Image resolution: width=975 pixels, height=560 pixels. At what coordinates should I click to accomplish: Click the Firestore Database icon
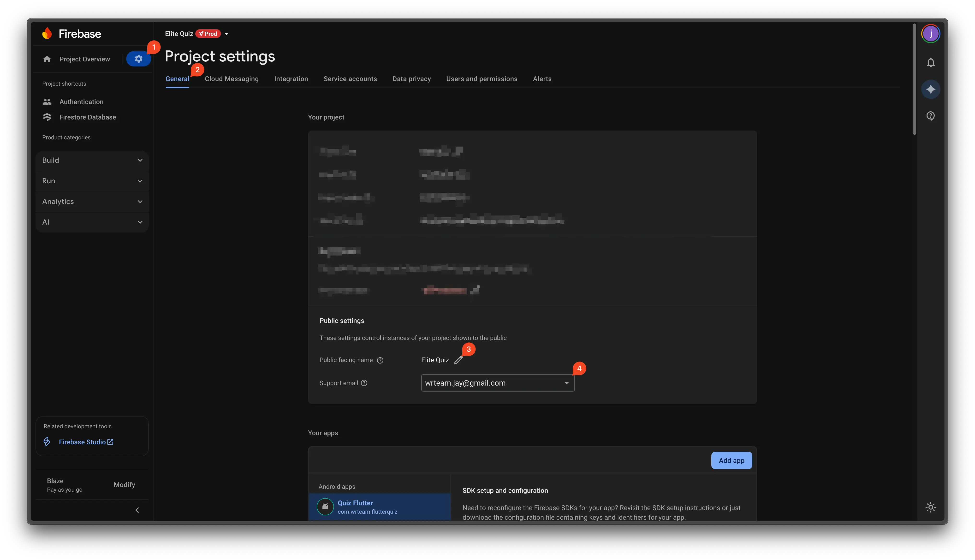click(x=47, y=117)
